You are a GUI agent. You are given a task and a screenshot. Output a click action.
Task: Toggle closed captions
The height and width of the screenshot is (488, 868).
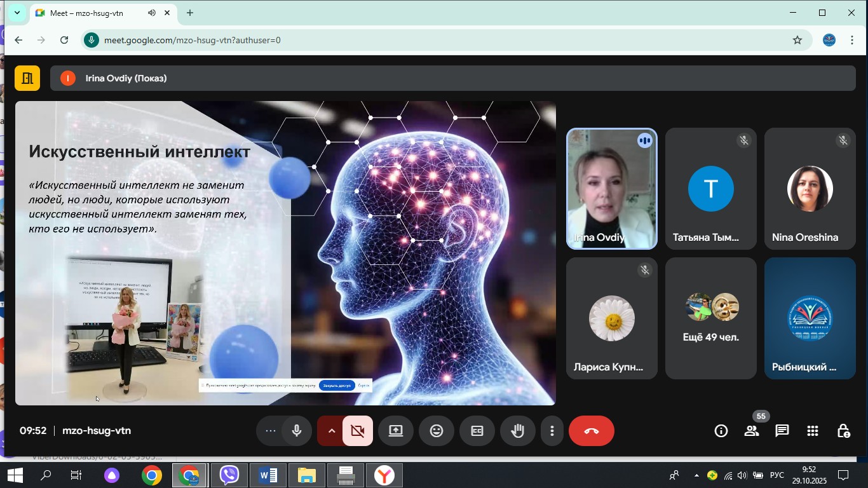click(477, 431)
